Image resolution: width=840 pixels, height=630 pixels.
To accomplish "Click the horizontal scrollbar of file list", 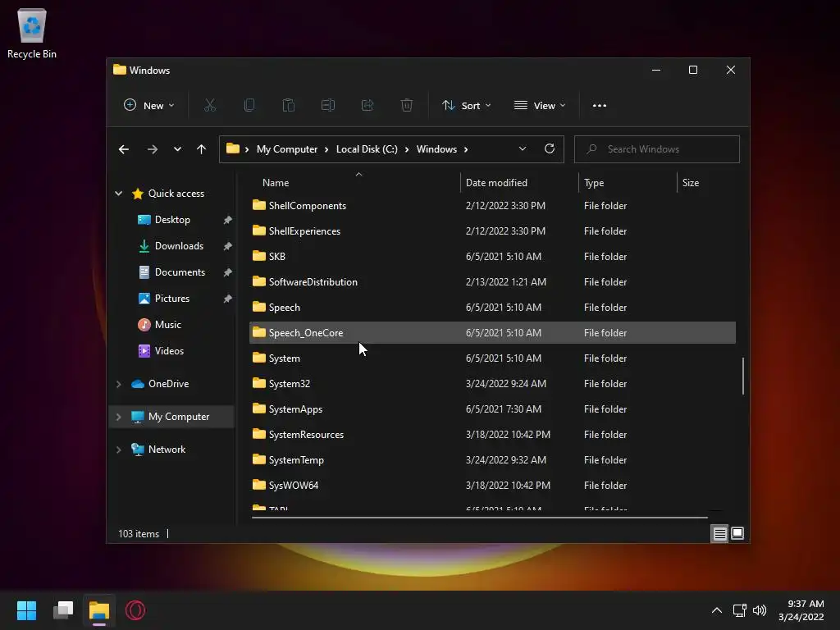I will pyautogui.click(x=479, y=518).
